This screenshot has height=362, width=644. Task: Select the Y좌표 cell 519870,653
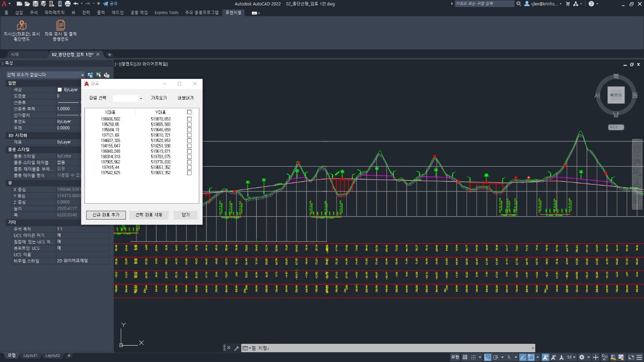point(161,119)
